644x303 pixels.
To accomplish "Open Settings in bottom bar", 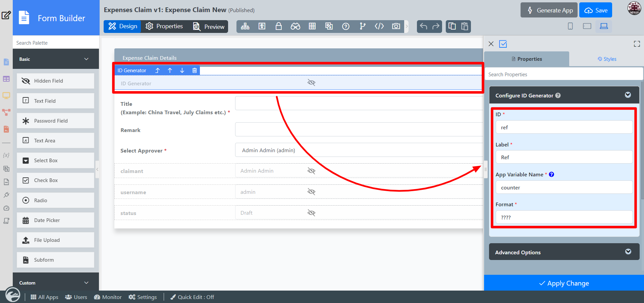I will pos(143,297).
